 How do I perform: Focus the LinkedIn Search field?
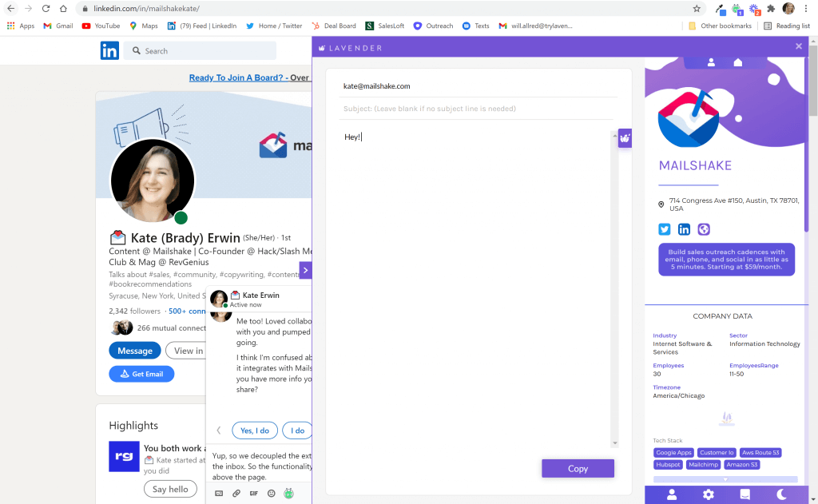[x=200, y=50]
